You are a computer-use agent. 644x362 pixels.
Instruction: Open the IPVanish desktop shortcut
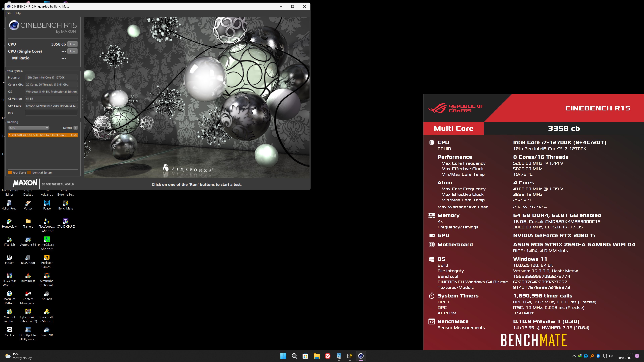coord(9,241)
